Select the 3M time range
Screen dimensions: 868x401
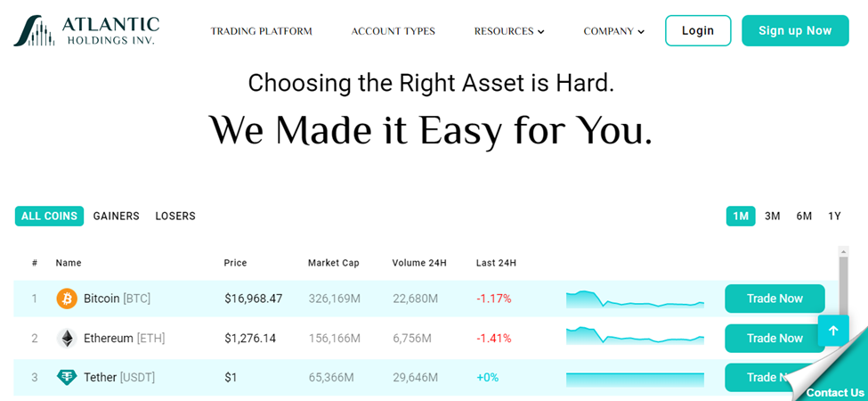click(x=772, y=216)
